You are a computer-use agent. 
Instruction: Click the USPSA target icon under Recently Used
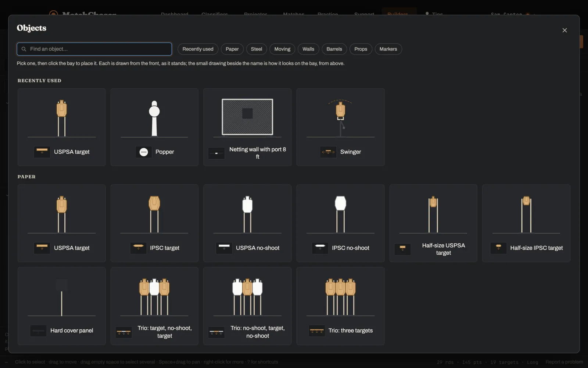coord(42,152)
